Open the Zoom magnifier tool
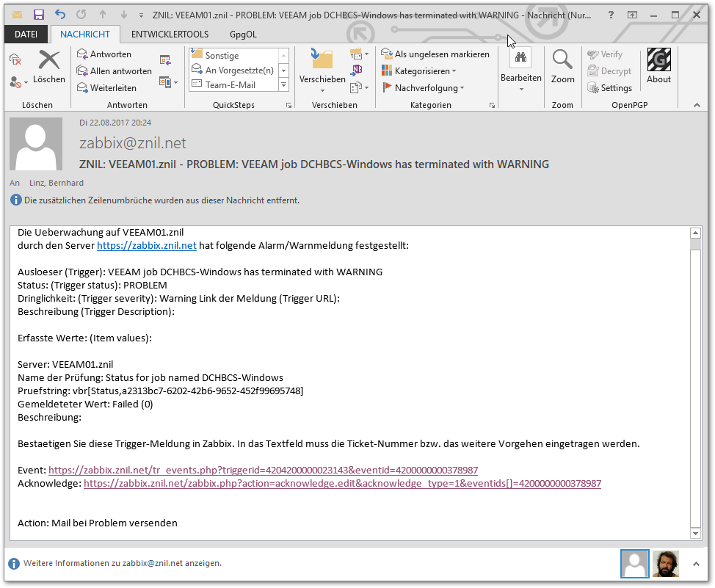Screen dimensions: 715x588 [562, 67]
